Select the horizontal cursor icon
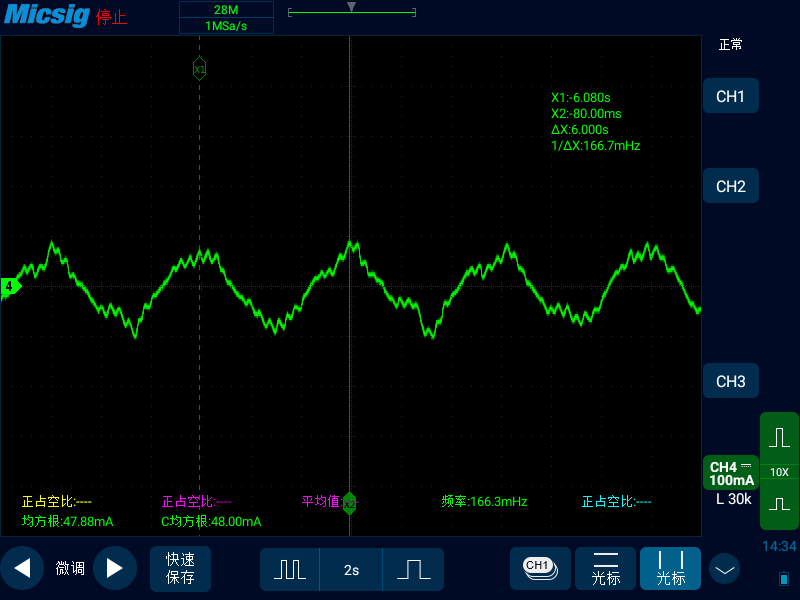The height and width of the screenshot is (600, 800). pyautogui.click(x=606, y=568)
